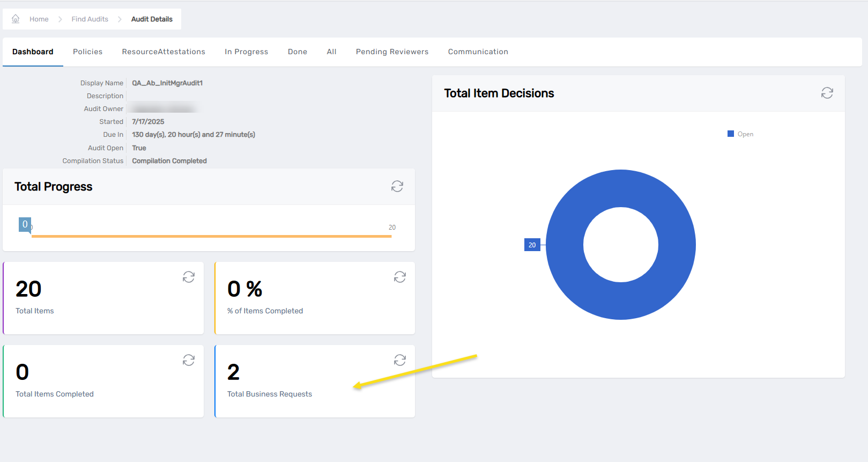Image resolution: width=868 pixels, height=462 pixels.
Task: Refresh the Total Items card
Action: (x=189, y=277)
